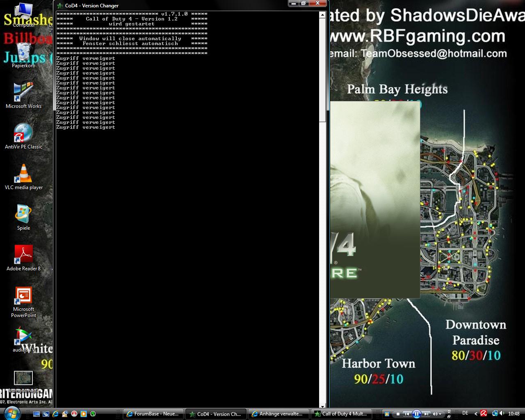Close the CoD4 - Version Changer window

click(x=318, y=3)
